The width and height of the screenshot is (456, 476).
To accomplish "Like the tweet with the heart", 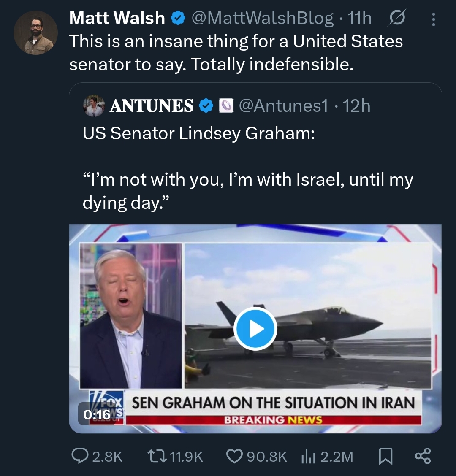I will click(x=234, y=456).
